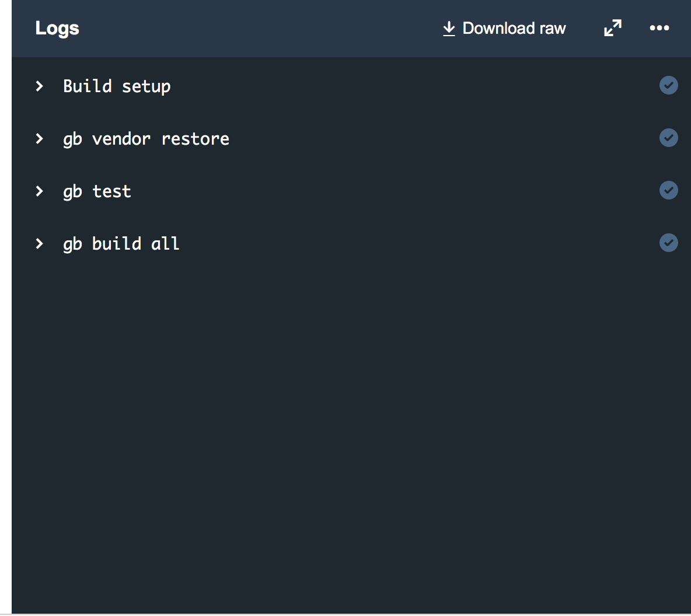Expand the gb vendor restore step
Viewport: 691px width, 616px height.
point(39,139)
